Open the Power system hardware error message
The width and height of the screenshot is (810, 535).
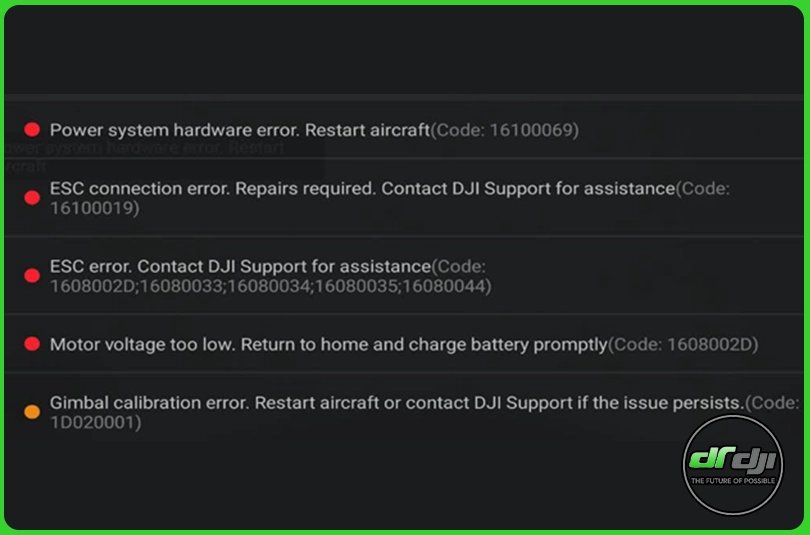pyautogui.click(x=240, y=130)
